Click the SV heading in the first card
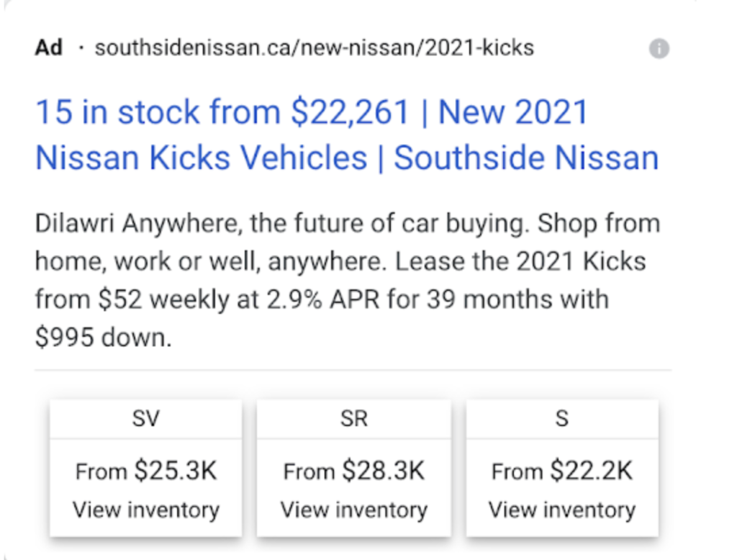This screenshot has height=560, width=737. click(145, 418)
